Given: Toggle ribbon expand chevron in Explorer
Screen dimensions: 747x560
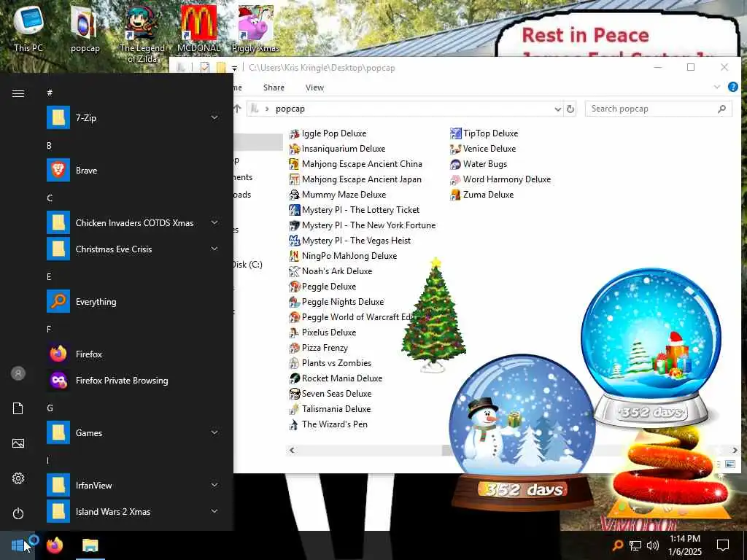Looking at the screenshot, I should (x=716, y=87).
